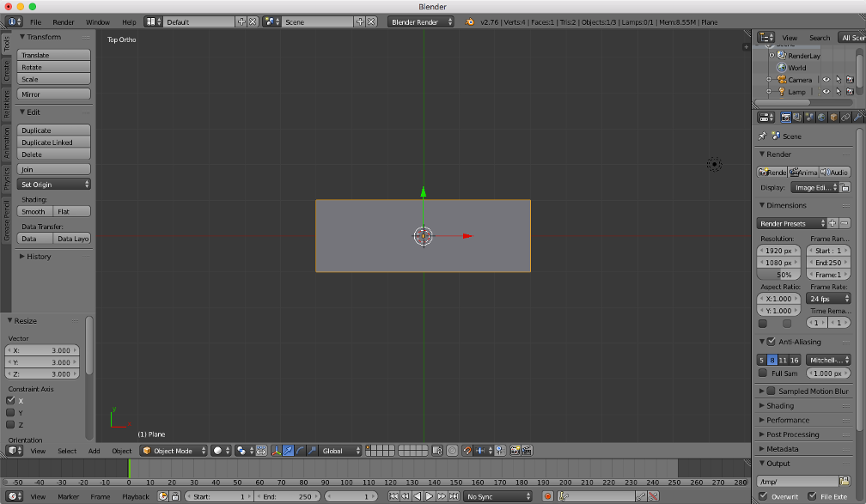This screenshot has width=866, height=504.
Task: Open the Render Layers properties tab icon
Action: [797, 117]
